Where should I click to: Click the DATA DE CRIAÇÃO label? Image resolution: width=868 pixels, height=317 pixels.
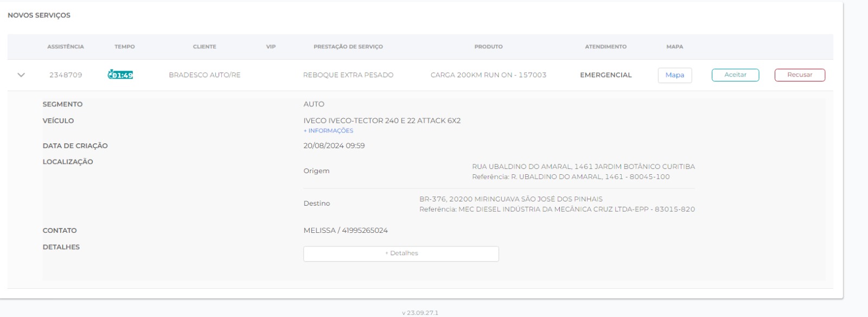[x=75, y=145]
